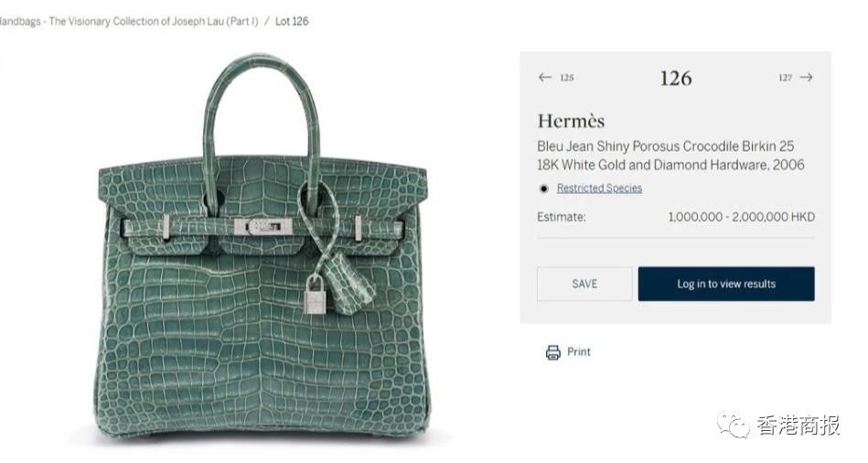The image size is (868, 463).
Task: Select the 125 previous lot number
Action: pyautogui.click(x=566, y=78)
